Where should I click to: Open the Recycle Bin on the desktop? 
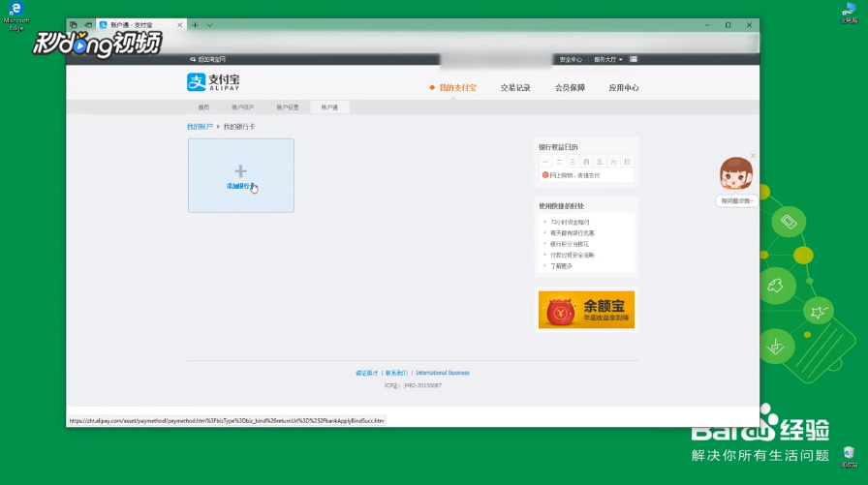[x=849, y=457]
